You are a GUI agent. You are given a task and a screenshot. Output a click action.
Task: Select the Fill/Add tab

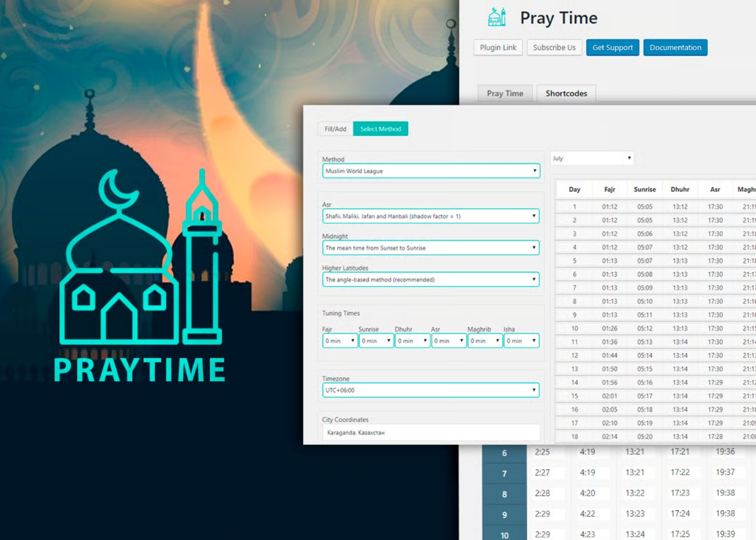[335, 129]
